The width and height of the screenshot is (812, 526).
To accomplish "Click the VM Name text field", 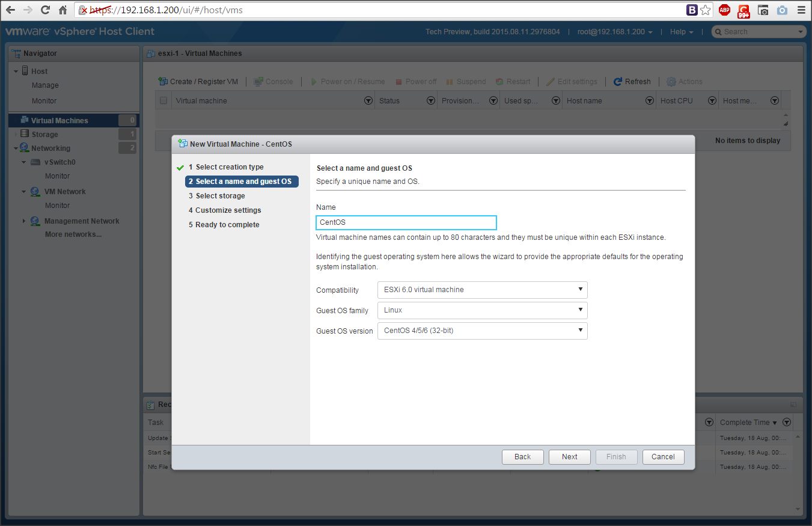I will (406, 222).
